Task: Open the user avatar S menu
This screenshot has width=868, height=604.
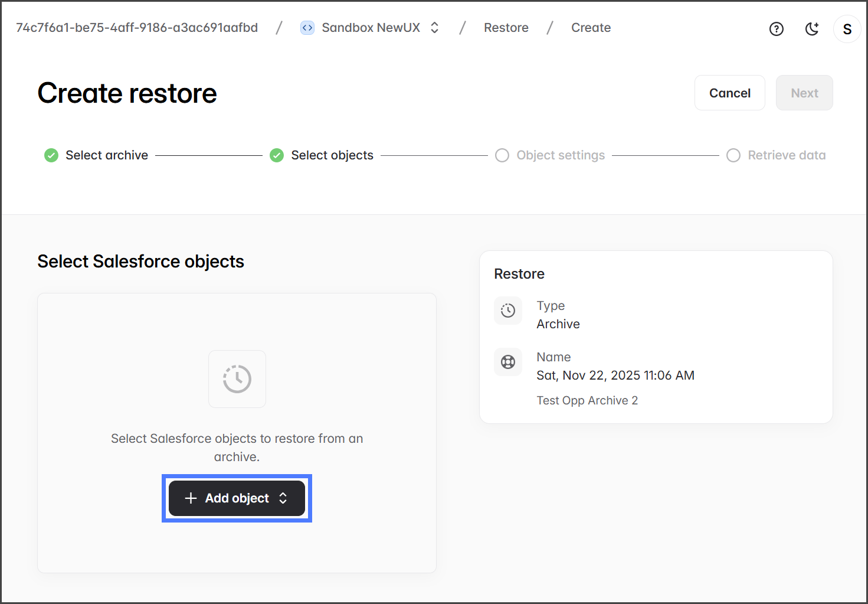Action: 847,29
